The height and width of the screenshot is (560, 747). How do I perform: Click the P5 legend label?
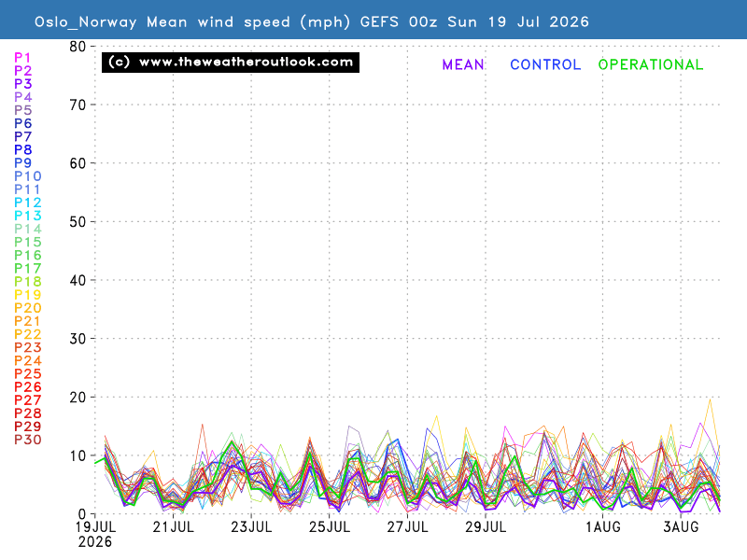22,110
